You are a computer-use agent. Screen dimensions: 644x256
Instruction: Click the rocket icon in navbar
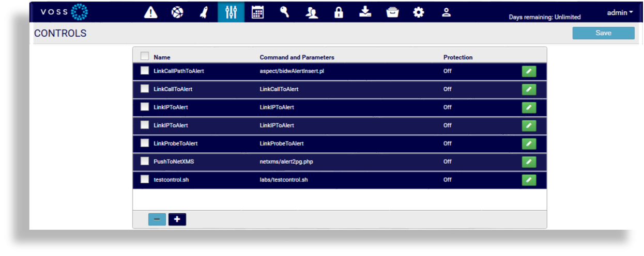[x=204, y=12]
